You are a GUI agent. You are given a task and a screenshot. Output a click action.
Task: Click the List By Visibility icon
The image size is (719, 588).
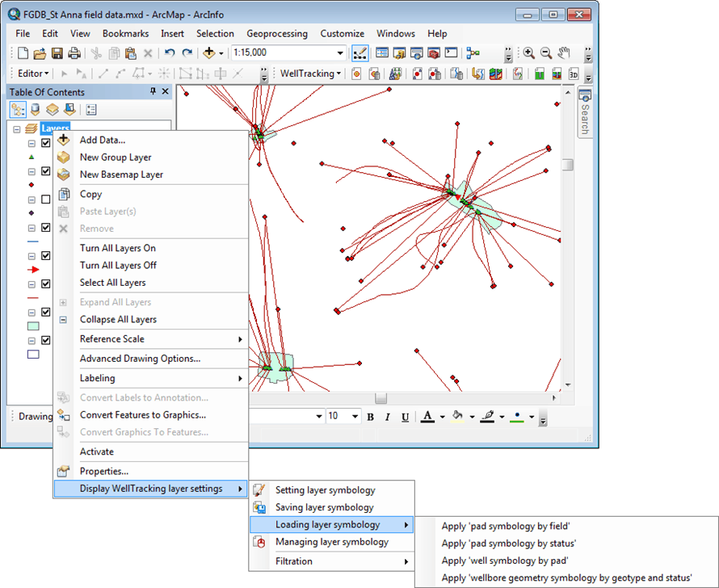coord(53,110)
